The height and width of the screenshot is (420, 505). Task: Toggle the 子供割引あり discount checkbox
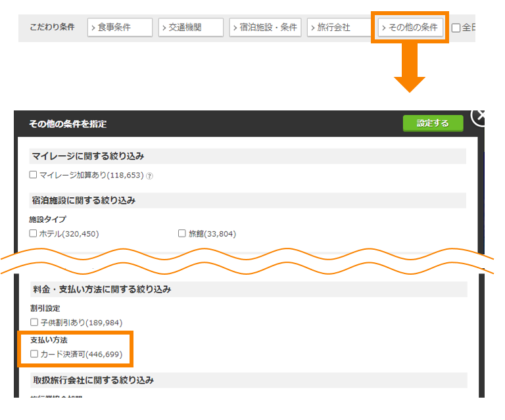pos(34,322)
